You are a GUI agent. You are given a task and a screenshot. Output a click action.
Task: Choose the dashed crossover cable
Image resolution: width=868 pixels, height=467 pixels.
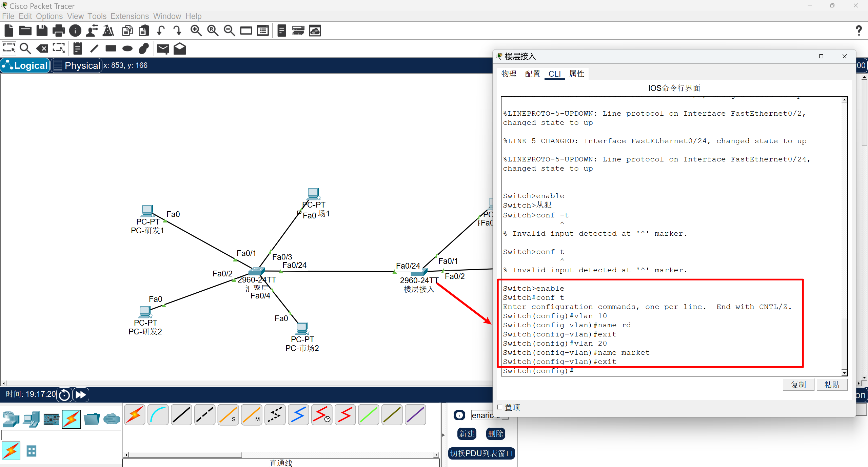point(205,414)
